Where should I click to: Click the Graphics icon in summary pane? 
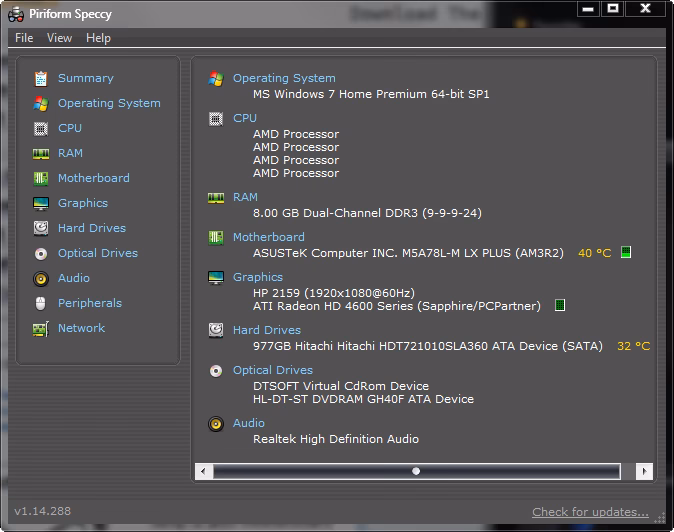point(216,278)
